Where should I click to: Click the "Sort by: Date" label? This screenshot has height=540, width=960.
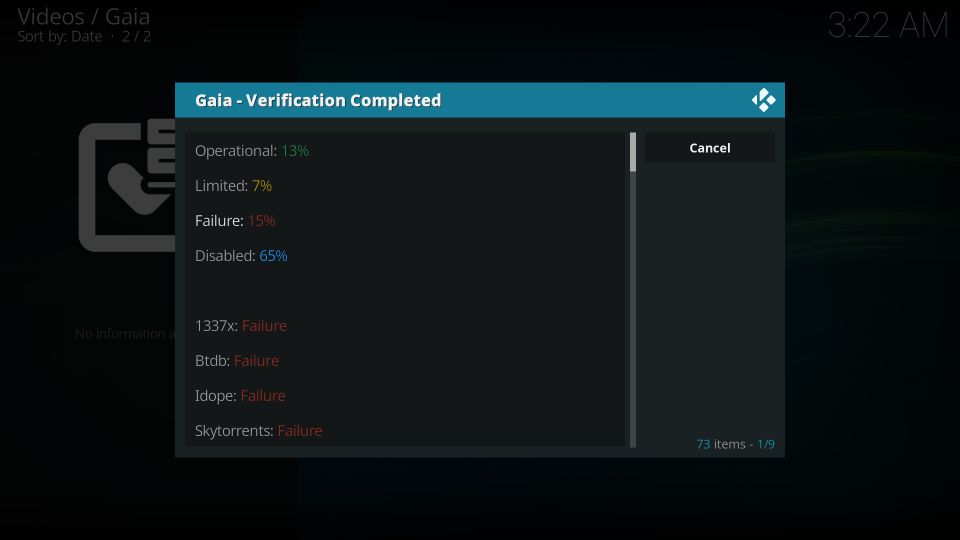60,37
